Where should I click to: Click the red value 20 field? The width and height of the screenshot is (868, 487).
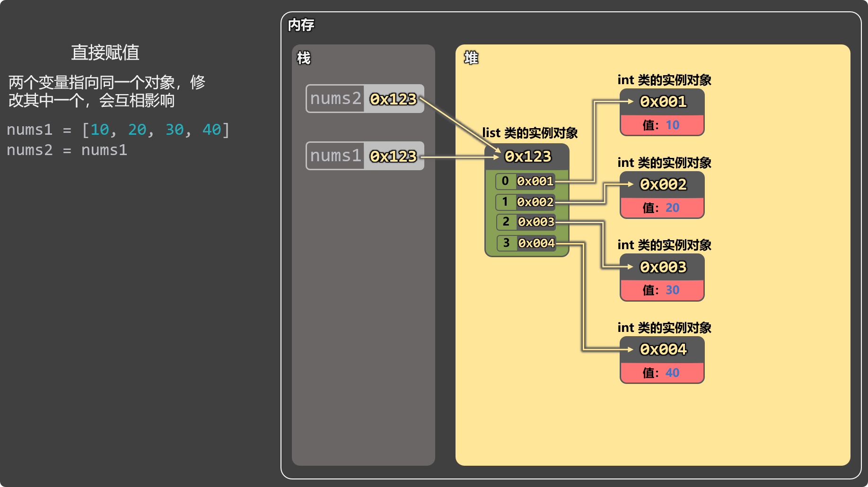point(662,208)
